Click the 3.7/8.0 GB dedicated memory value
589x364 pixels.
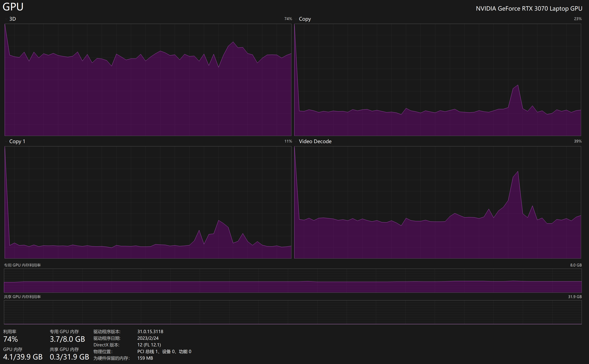67,339
